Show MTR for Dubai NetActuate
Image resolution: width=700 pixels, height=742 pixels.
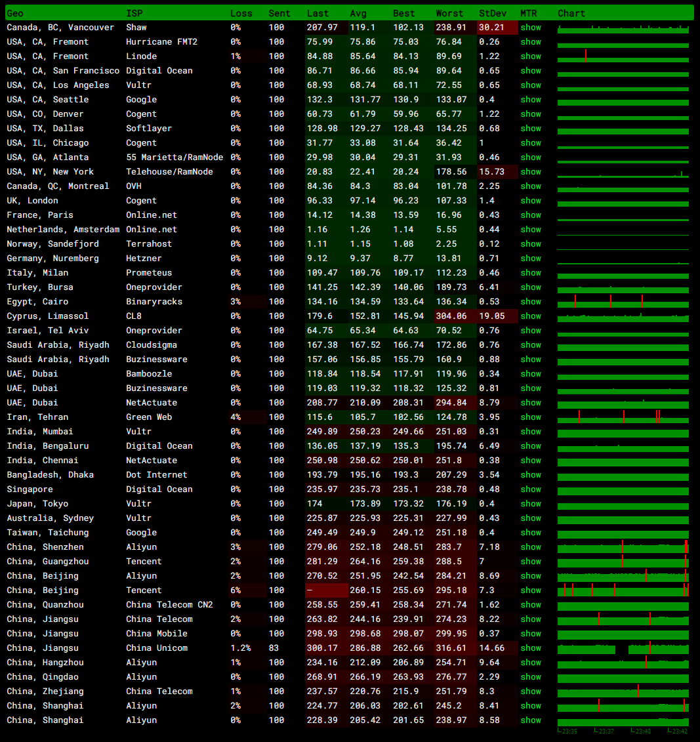[531, 403]
